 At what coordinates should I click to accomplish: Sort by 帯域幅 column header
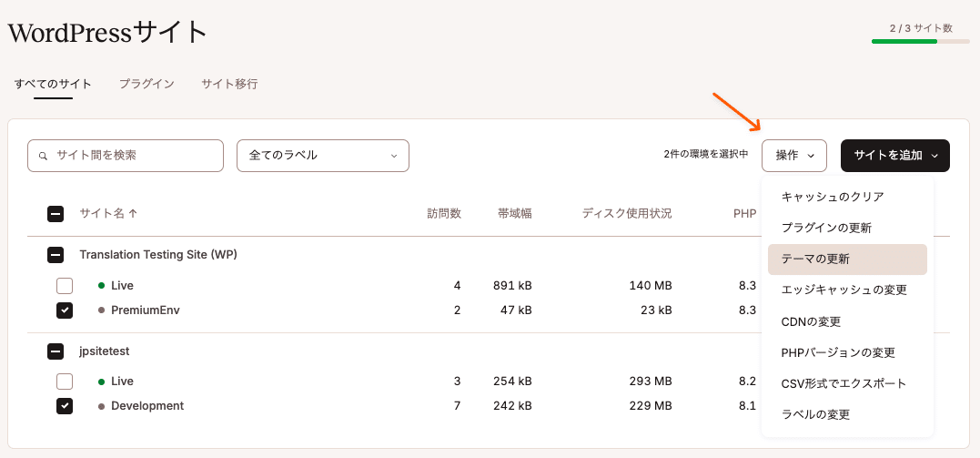(515, 213)
